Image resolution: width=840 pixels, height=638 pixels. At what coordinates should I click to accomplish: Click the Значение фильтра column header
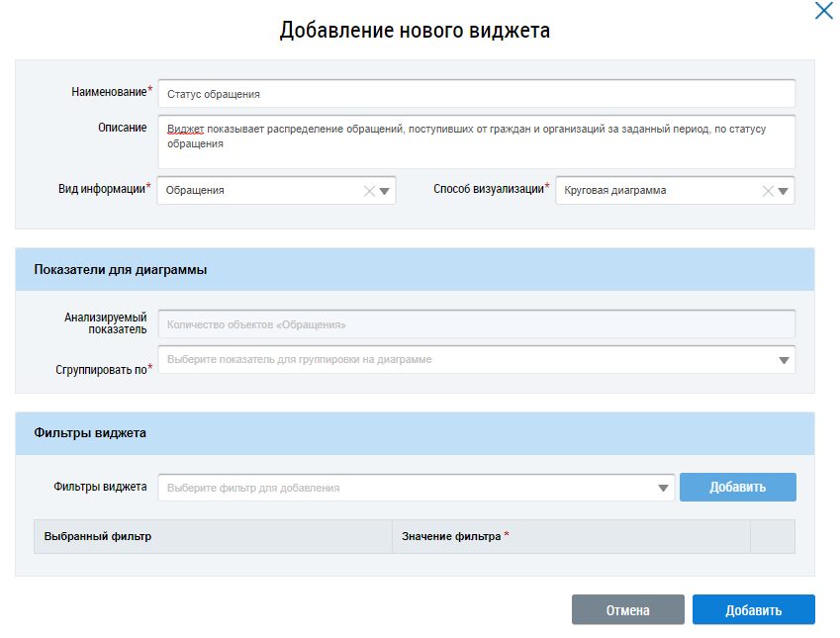tap(451, 536)
